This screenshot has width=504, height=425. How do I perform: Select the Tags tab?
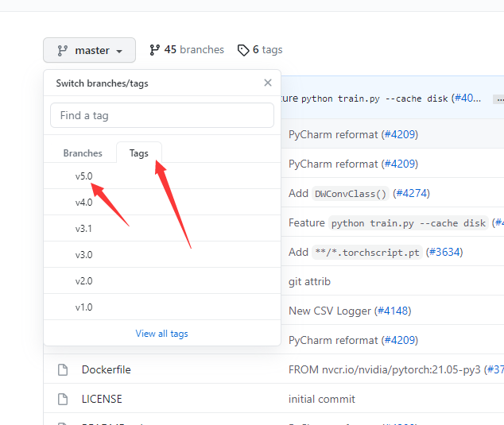(139, 153)
